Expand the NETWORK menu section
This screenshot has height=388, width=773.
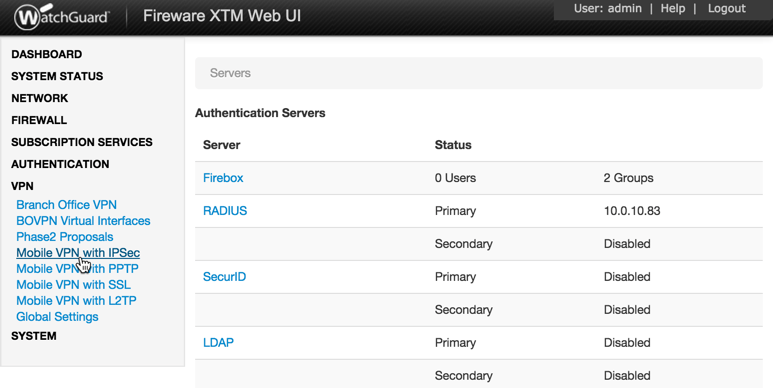39,98
